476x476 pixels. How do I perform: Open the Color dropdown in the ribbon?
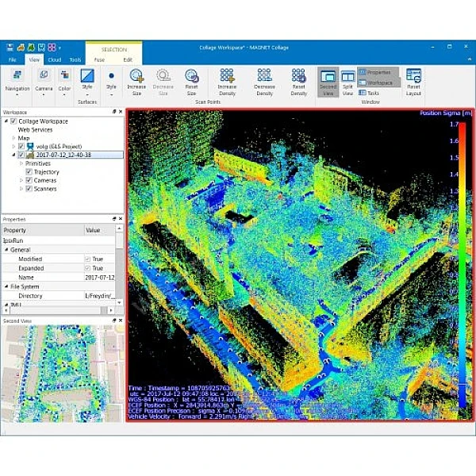pyautogui.click(x=64, y=87)
